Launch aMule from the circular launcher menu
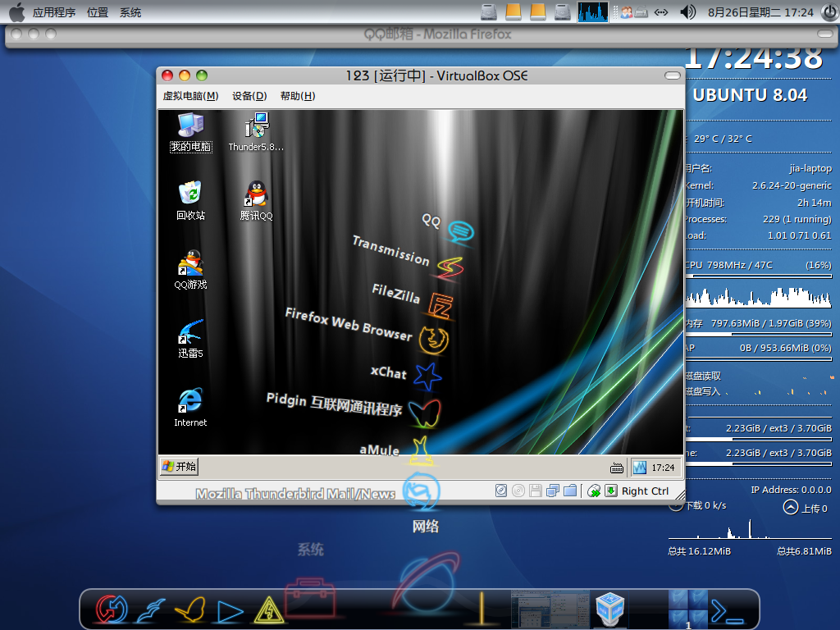 [421, 450]
